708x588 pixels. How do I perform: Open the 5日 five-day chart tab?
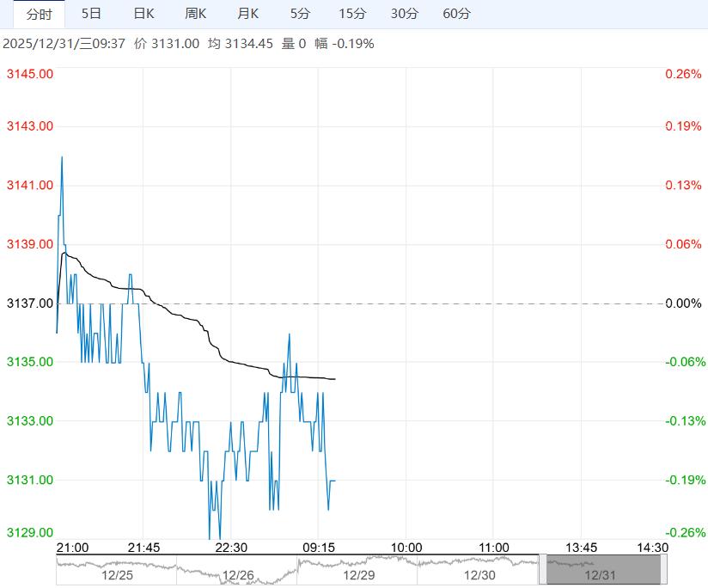(x=91, y=14)
